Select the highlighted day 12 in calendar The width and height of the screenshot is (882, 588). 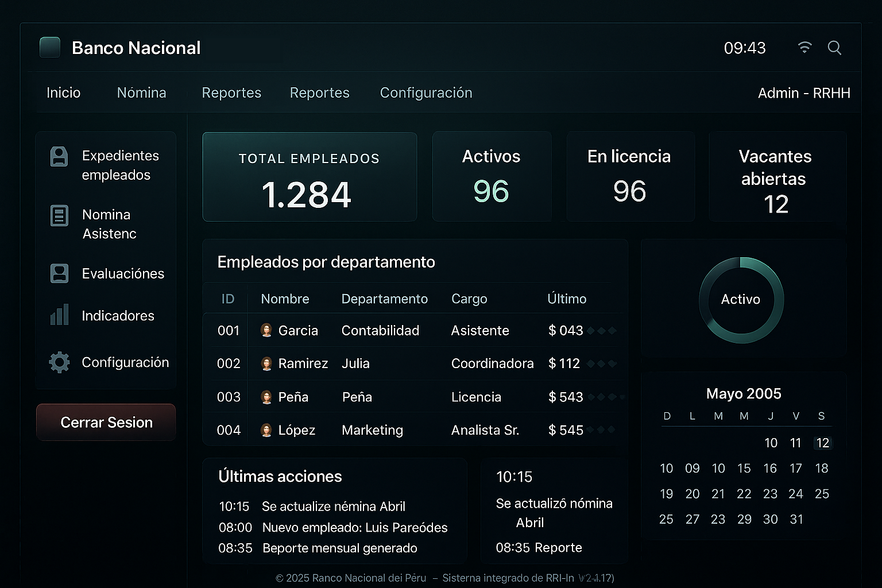(x=822, y=443)
